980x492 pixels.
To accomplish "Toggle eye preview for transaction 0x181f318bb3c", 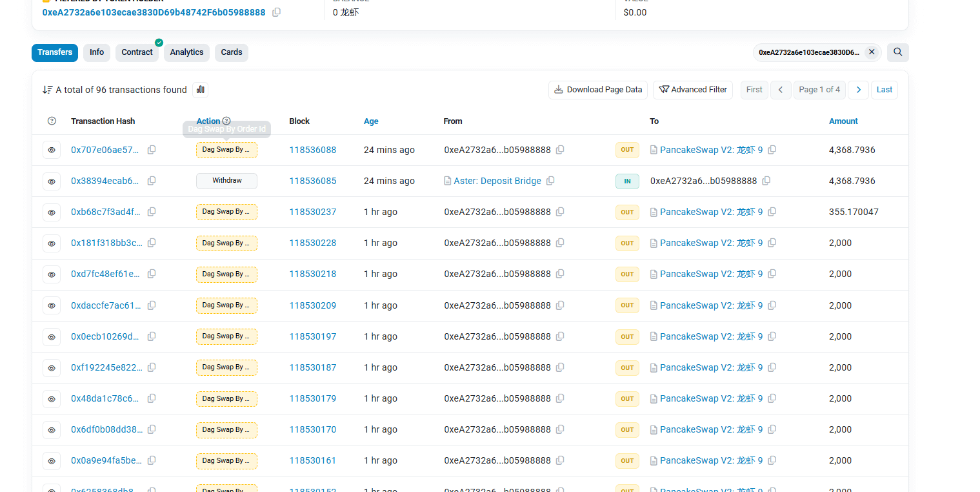I will 52,243.
